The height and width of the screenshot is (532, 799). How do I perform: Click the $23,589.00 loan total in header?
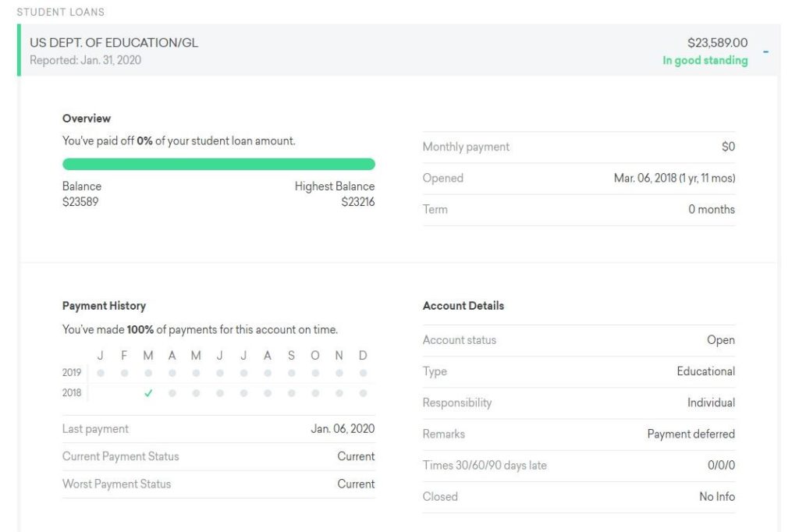718,42
